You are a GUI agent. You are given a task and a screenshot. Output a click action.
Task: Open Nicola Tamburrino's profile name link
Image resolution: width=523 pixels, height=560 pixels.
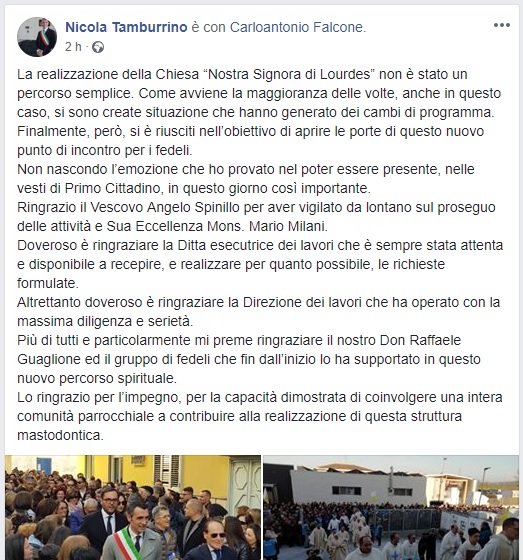(126, 27)
